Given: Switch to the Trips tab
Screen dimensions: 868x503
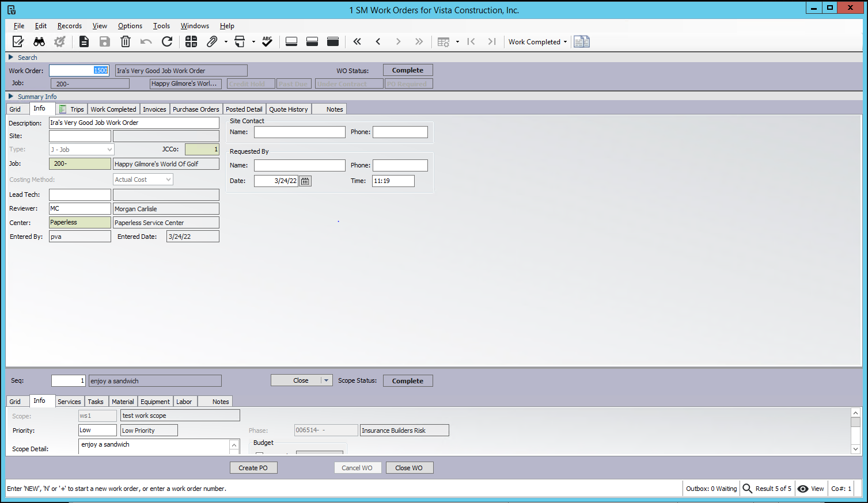Looking at the screenshot, I should point(72,109).
